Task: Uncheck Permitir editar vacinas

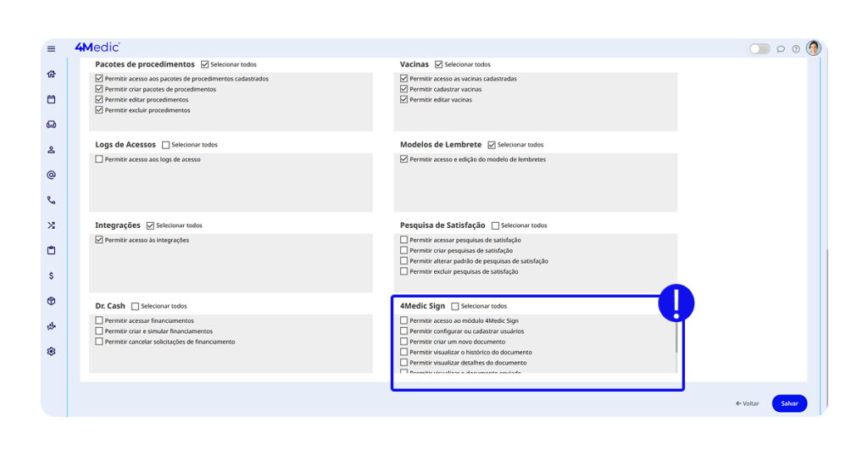Action: (x=404, y=100)
